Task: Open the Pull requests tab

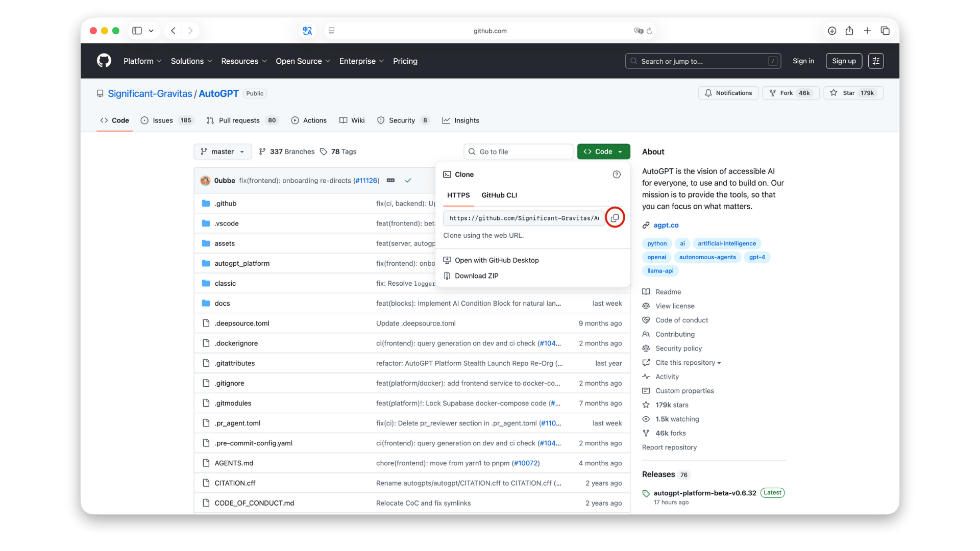Action: (x=239, y=120)
